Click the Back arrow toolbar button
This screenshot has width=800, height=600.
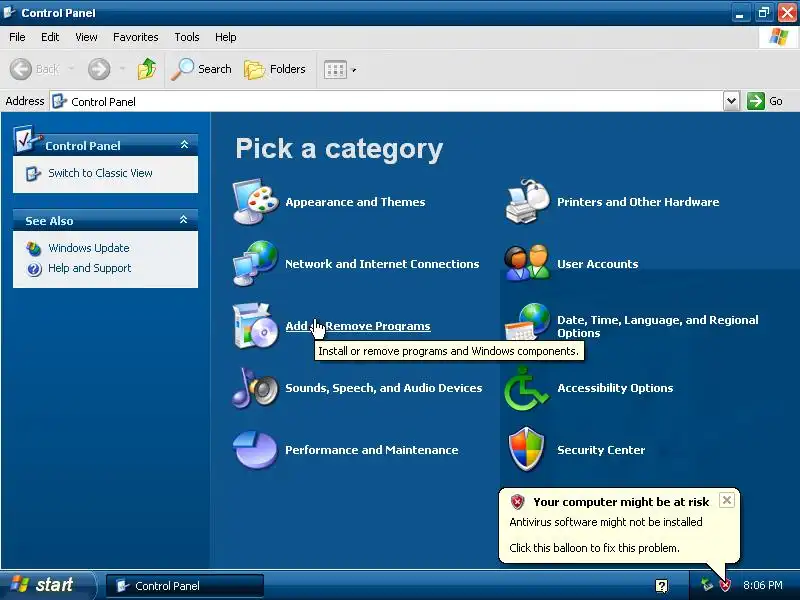pyautogui.click(x=34, y=69)
